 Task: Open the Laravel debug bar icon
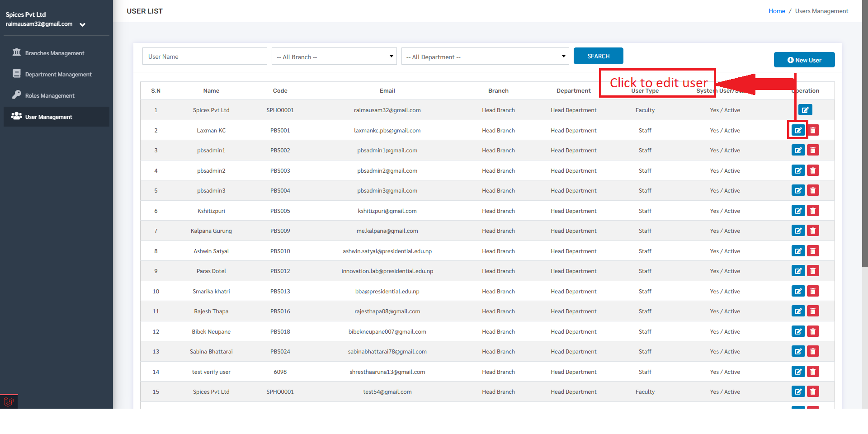(9, 401)
